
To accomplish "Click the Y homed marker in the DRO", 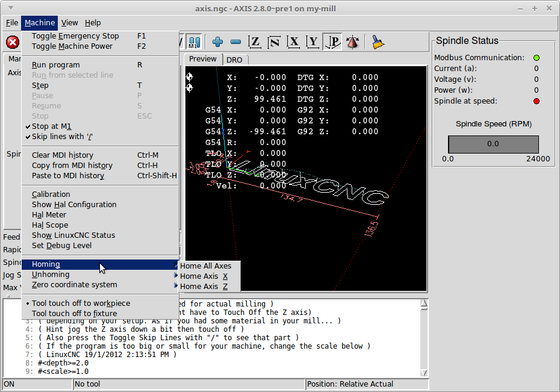I will pos(189,87).
